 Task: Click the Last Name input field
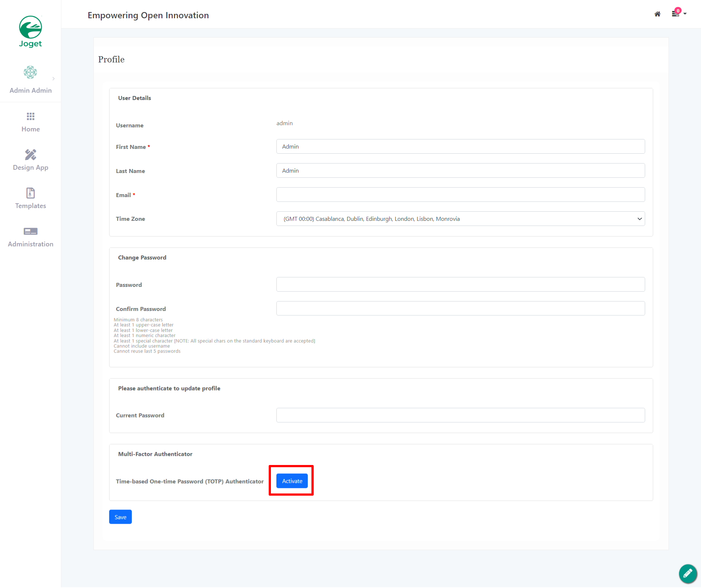coord(460,170)
